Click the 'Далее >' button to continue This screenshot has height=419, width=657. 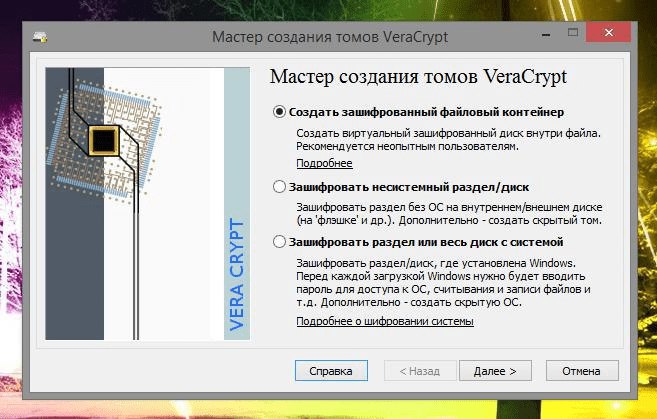(x=495, y=371)
